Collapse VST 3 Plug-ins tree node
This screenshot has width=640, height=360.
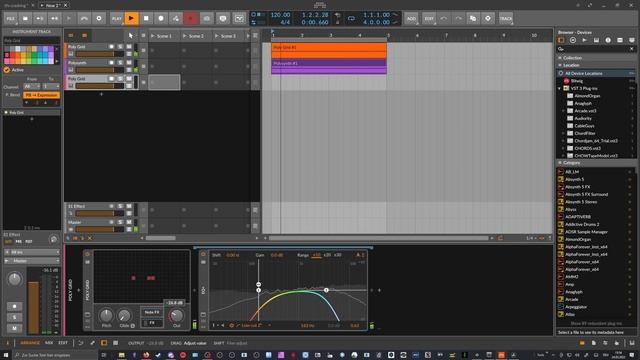click(560, 88)
